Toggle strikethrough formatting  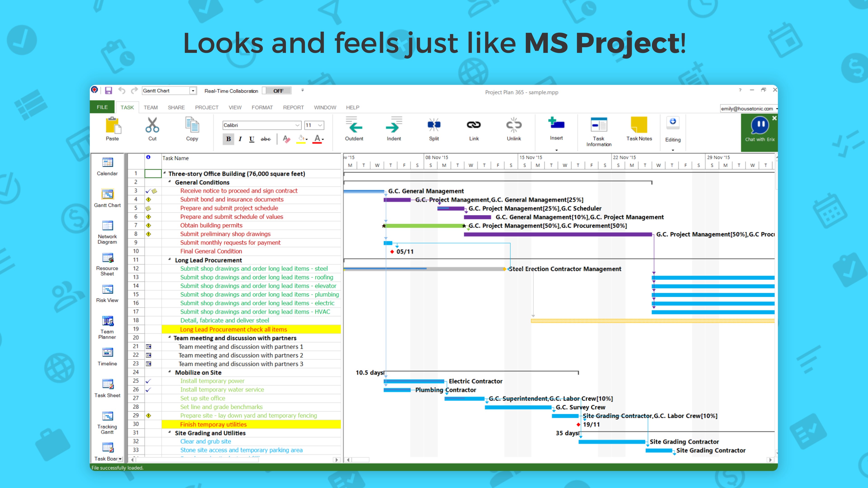tap(266, 139)
